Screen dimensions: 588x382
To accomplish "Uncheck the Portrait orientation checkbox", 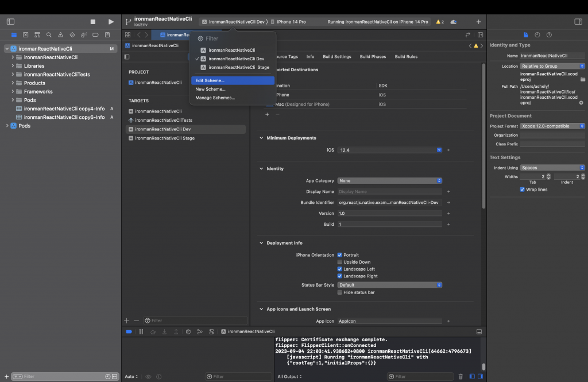I will pyautogui.click(x=340, y=255).
